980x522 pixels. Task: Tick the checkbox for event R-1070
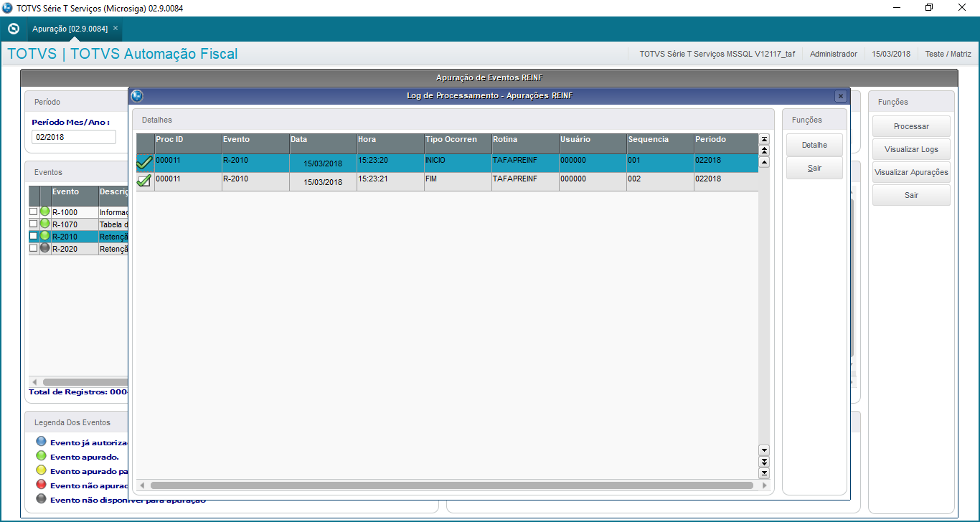(x=33, y=224)
